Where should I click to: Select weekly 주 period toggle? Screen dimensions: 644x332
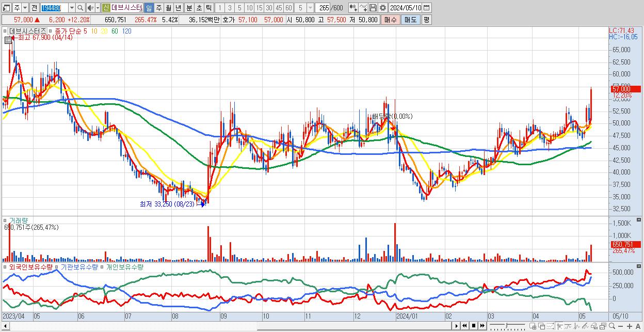(x=158, y=8)
